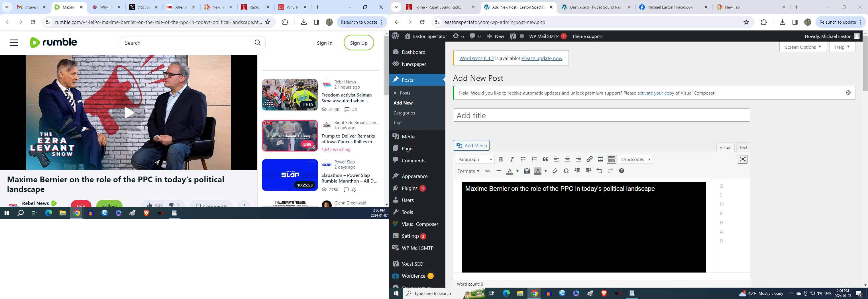The image size is (868, 299).
Task: Click the paste as text clipboard icon
Action: click(x=527, y=171)
